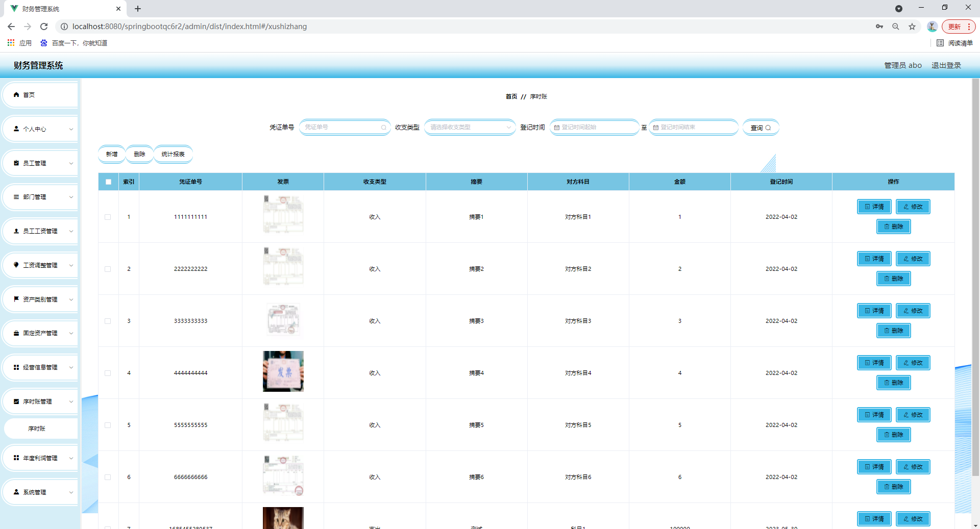Check the checkbox for row 4444444444
The width and height of the screenshot is (980, 529).
pos(108,373)
